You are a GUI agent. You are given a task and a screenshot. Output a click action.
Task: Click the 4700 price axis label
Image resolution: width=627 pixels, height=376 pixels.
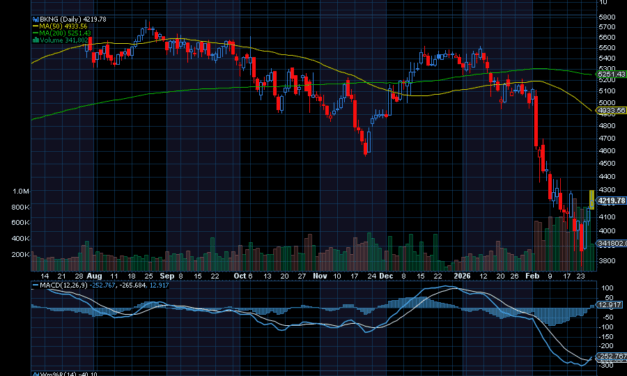click(607, 138)
